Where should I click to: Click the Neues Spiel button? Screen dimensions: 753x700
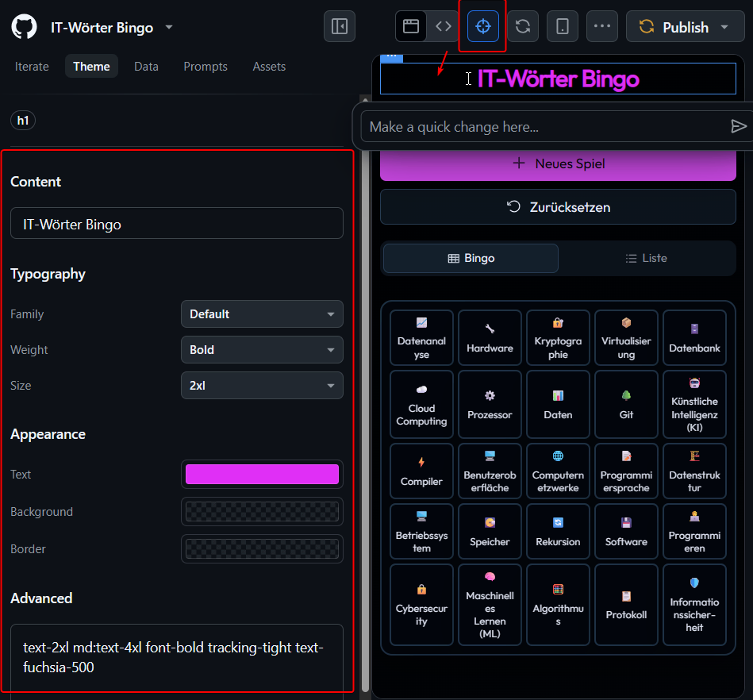558,163
